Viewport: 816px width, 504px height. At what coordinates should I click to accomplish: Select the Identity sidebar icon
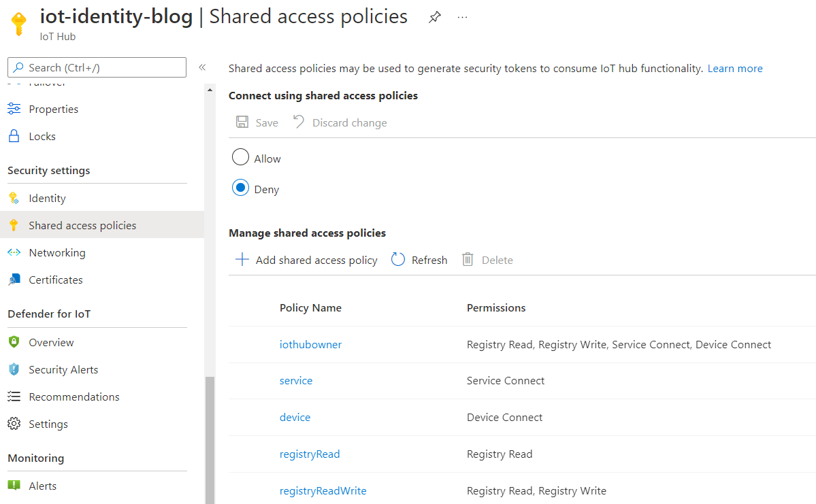17,197
